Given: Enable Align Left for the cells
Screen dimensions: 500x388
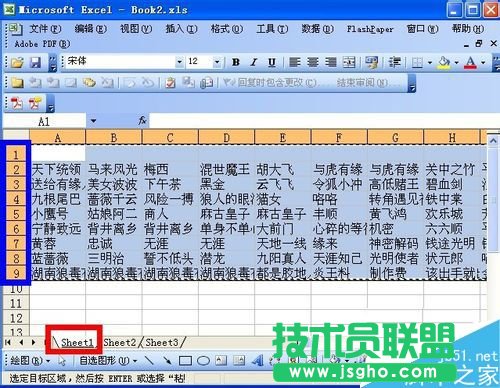Looking at the screenshot, I should (295, 62).
